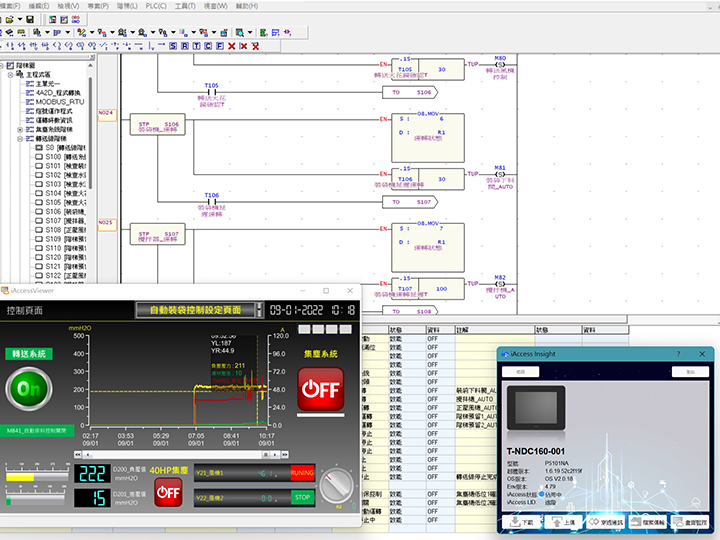Open the 視窗(W) menu
Viewport: 720px width, 540px height.
[215, 6]
